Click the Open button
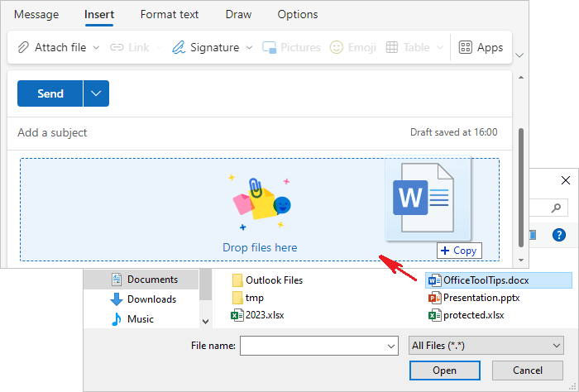Screen dimensions: 579x392 click(x=445, y=370)
